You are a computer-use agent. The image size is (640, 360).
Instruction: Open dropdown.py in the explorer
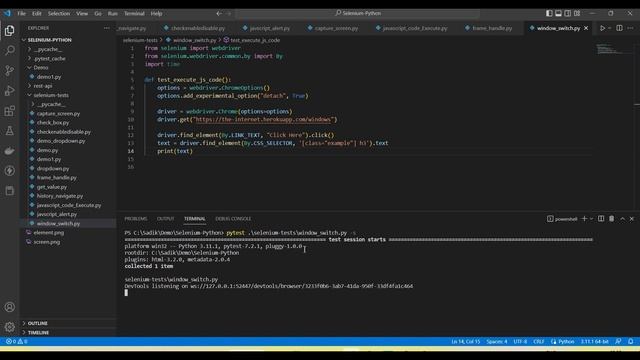click(53, 169)
